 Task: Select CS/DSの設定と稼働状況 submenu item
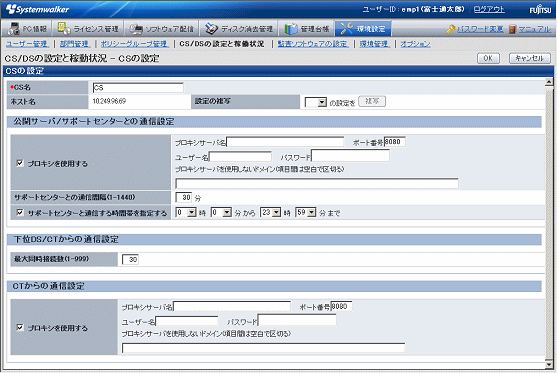point(222,44)
